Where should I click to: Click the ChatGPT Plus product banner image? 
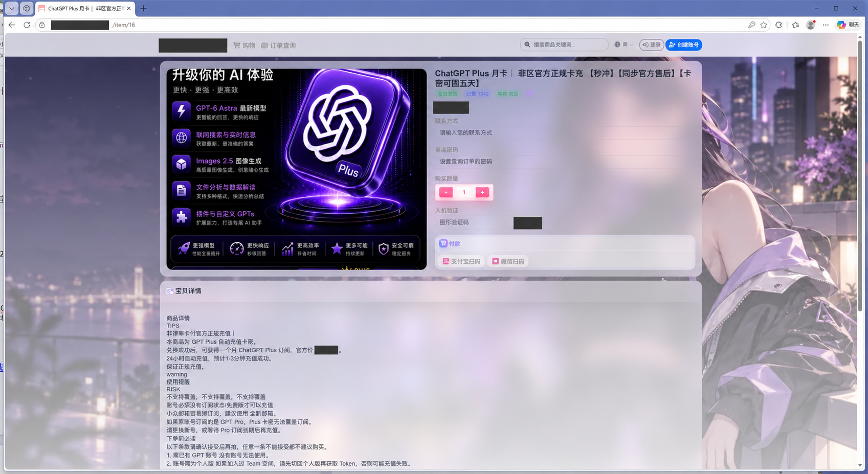tap(297, 169)
